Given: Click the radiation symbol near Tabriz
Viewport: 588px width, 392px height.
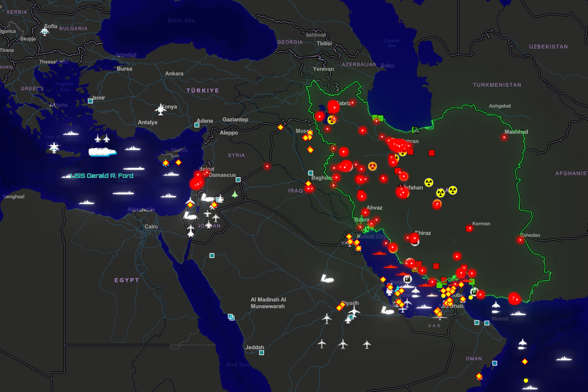Looking at the screenshot, I should click(x=332, y=120).
